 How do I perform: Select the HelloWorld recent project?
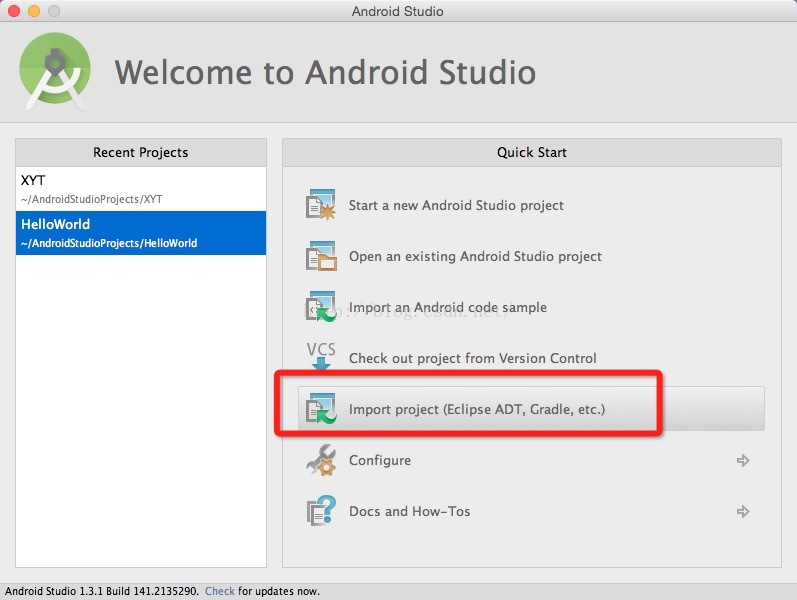click(x=141, y=233)
